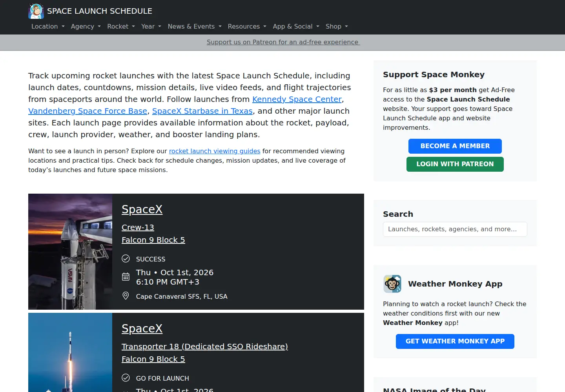Open the Shop menu
565x392 pixels.
pyautogui.click(x=337, y=26)
